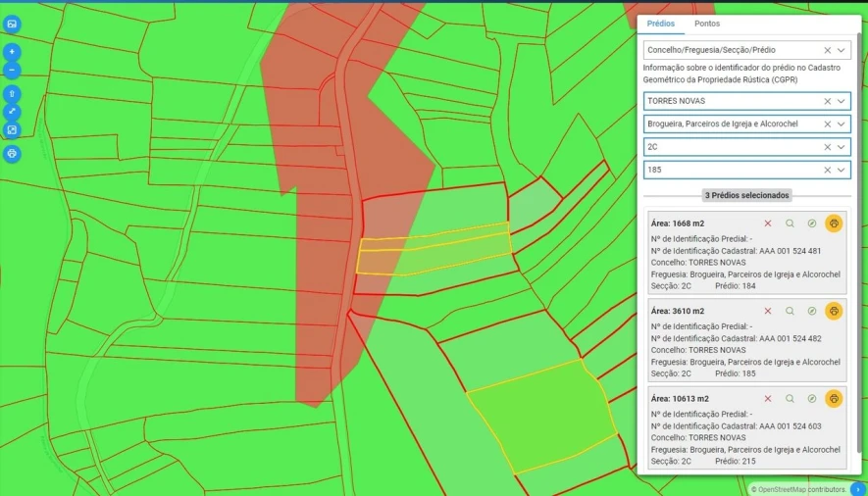Click the attribution info button
This screenshot has height=496, width=868.
(857, 488)
